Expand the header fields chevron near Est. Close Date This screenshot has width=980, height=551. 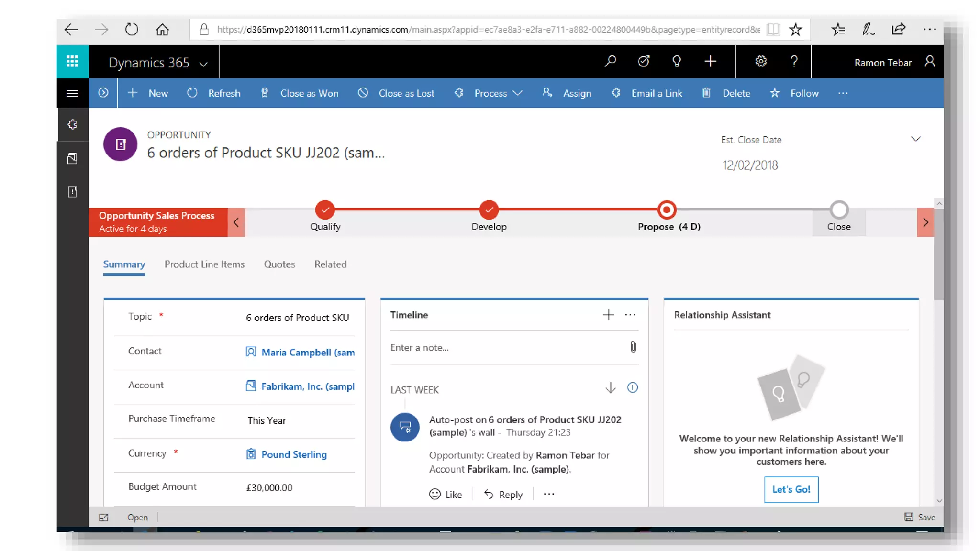[915, 139]
